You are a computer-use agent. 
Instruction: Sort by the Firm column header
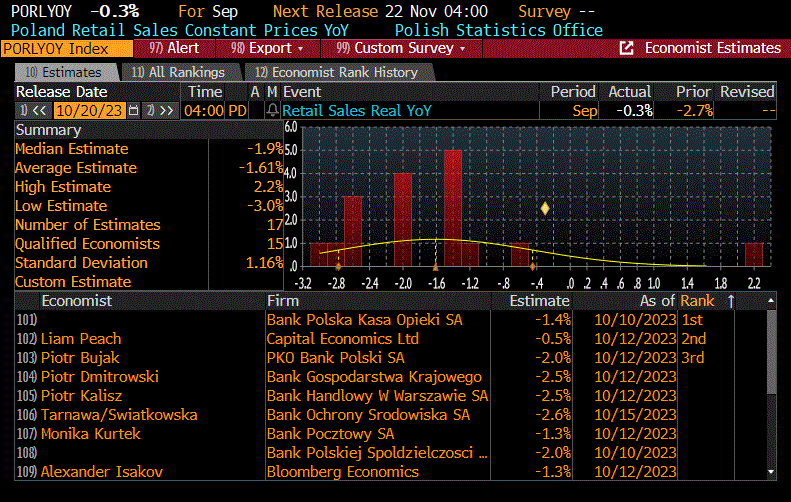click(283, 301)
